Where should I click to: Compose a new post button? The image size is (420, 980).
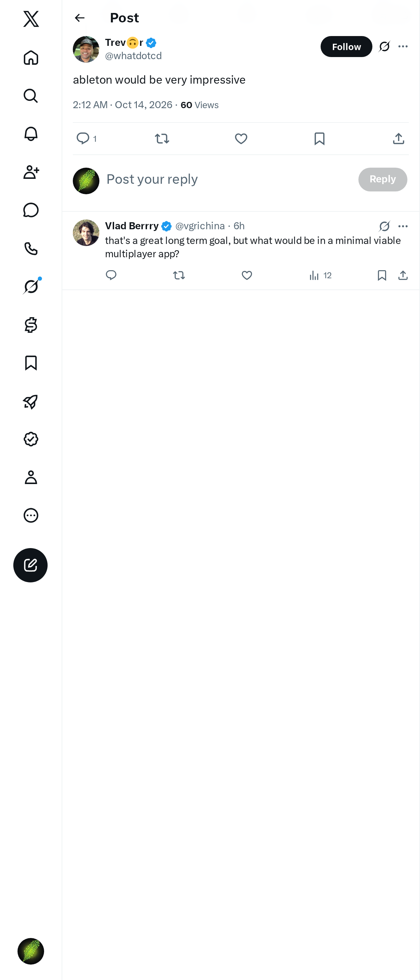point(30,565)
